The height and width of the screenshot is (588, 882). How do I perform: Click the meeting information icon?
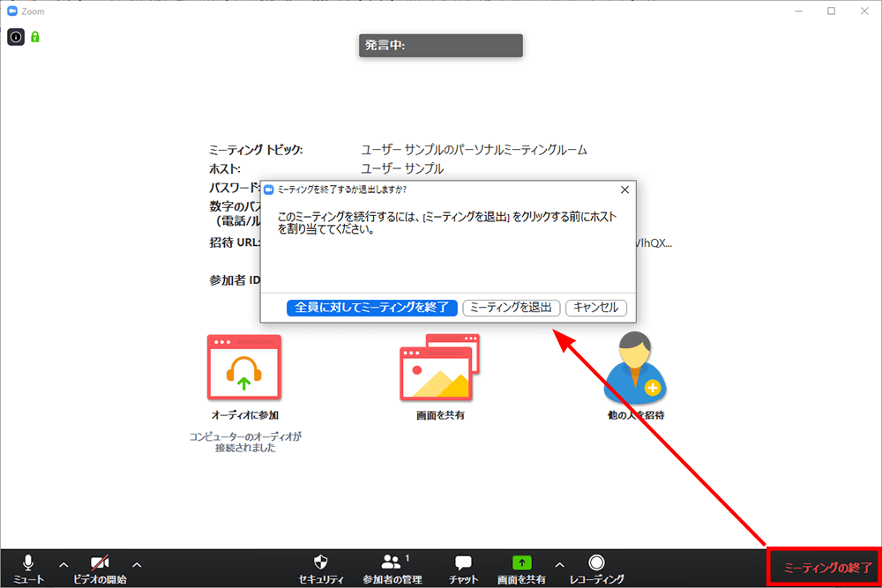point(16,37)
